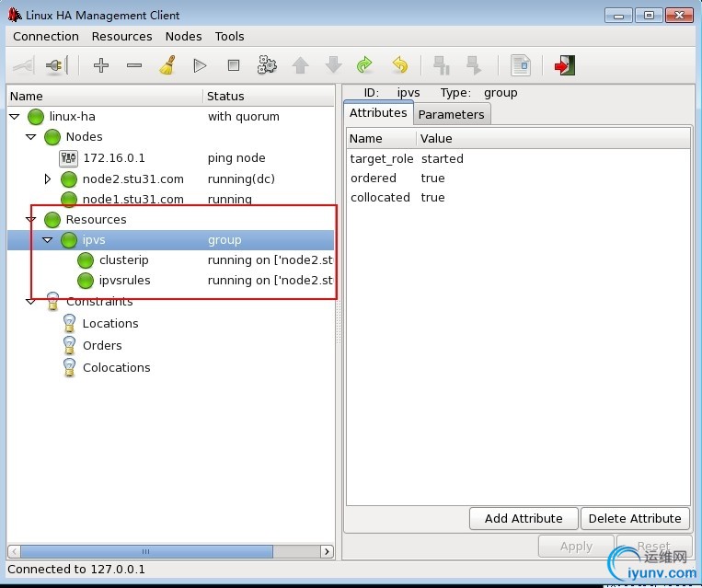Screen dimensions: 702x588
Task: Click the login connect toolbar icon
Action: [24, 66]
